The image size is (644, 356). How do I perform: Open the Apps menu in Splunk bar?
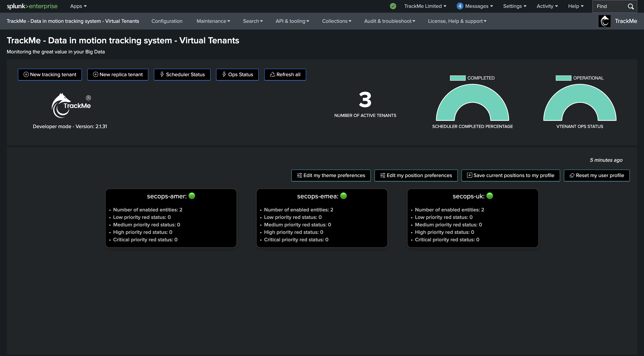[78, 6]
